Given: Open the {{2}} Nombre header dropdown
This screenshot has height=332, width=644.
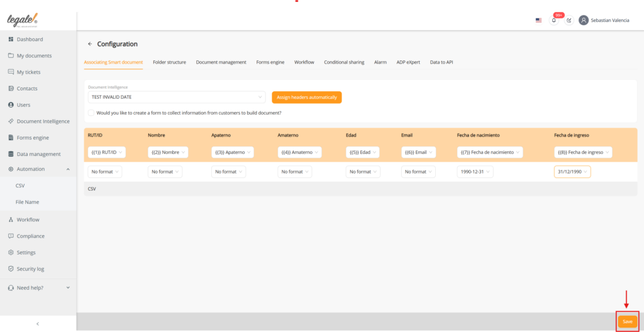Looking at the screenshot, I should coord(168,152).
